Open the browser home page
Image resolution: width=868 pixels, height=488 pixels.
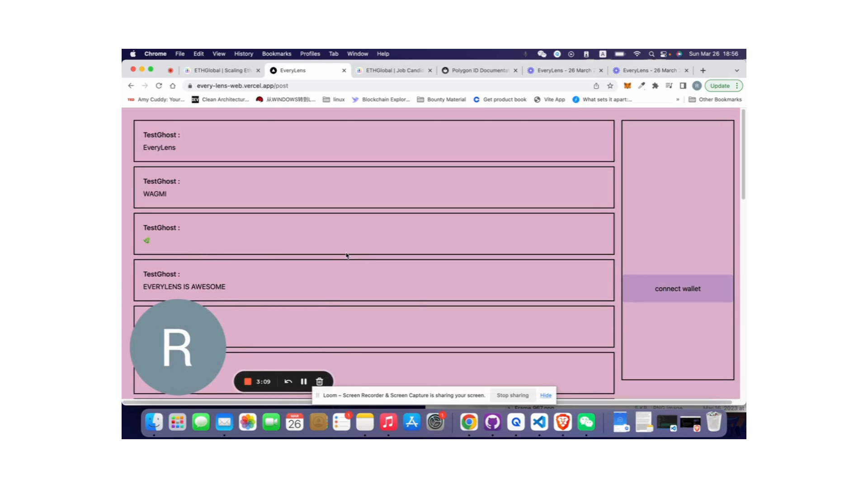tap(173, 85)
